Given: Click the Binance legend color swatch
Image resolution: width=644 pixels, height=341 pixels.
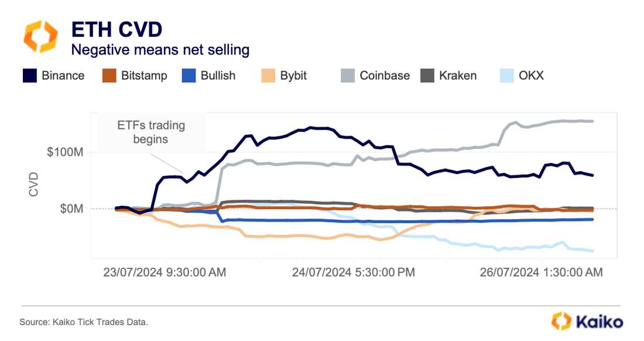Looking at the screenshot, I should pyautogui.click(x=30, y=76).
